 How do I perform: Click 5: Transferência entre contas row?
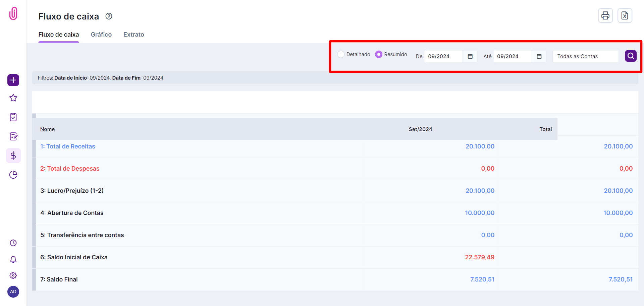[x=335, y=235]
